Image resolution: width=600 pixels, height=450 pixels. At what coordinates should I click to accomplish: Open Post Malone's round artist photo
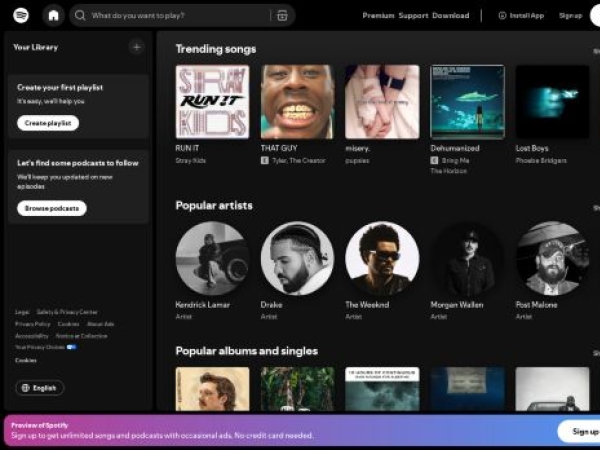coord(552,258)
